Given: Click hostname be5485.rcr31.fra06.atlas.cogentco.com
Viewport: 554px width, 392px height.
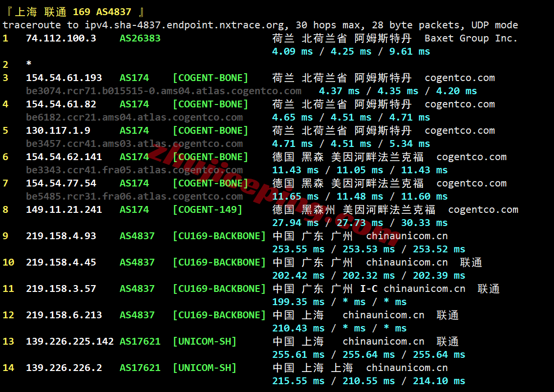Looking at the screenshot, I should (x=134, y=196).
